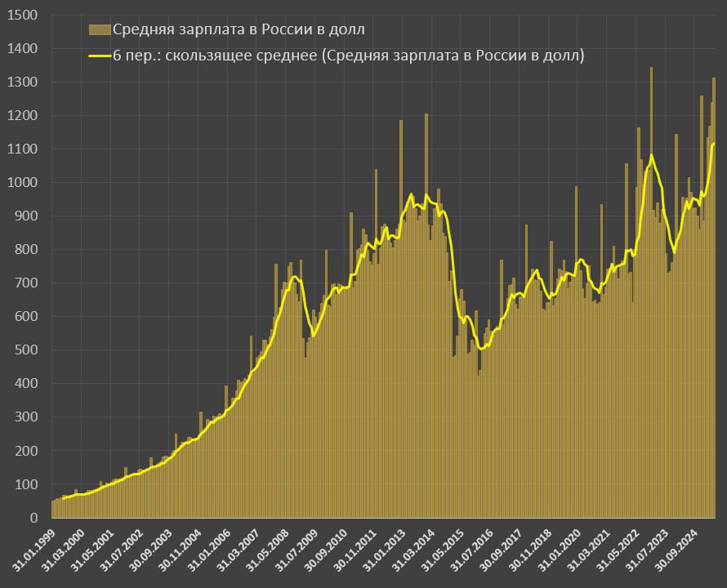
Task: Click y-axis label 1400
Action: (22, 49)
